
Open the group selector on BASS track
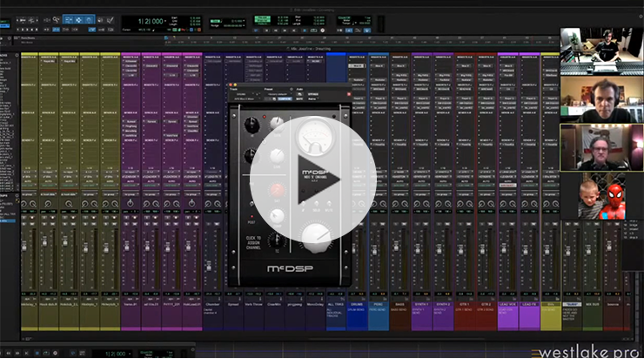pos(399,194)
